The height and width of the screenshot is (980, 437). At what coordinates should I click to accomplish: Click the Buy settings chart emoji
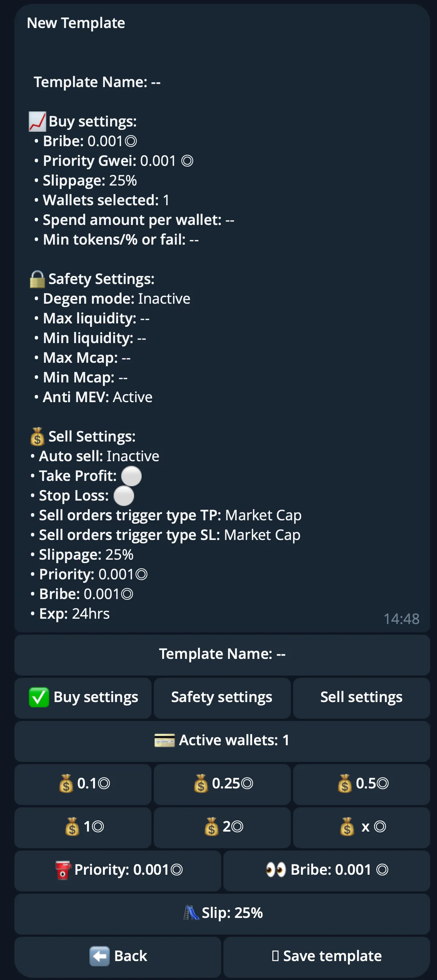click(37, 121)
